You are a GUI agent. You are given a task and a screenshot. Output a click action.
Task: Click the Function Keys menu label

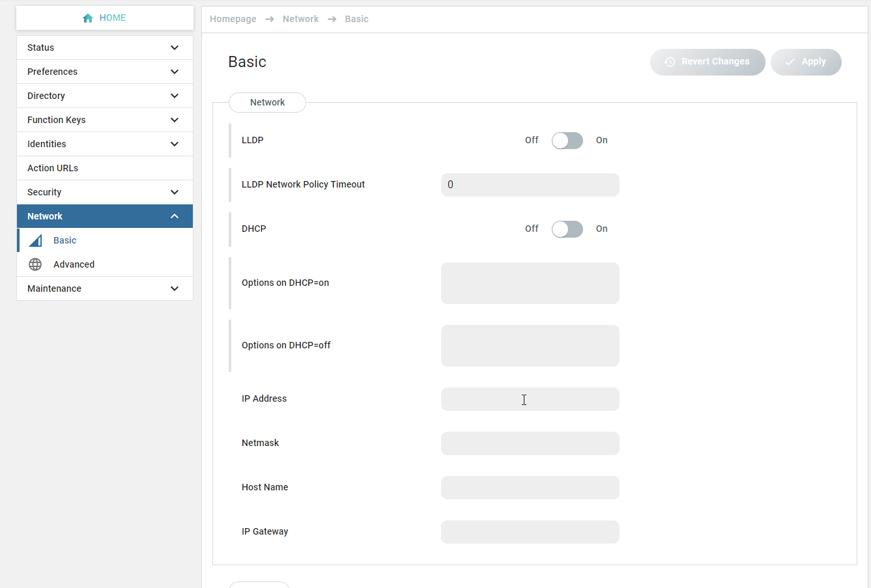pos(57,120)
